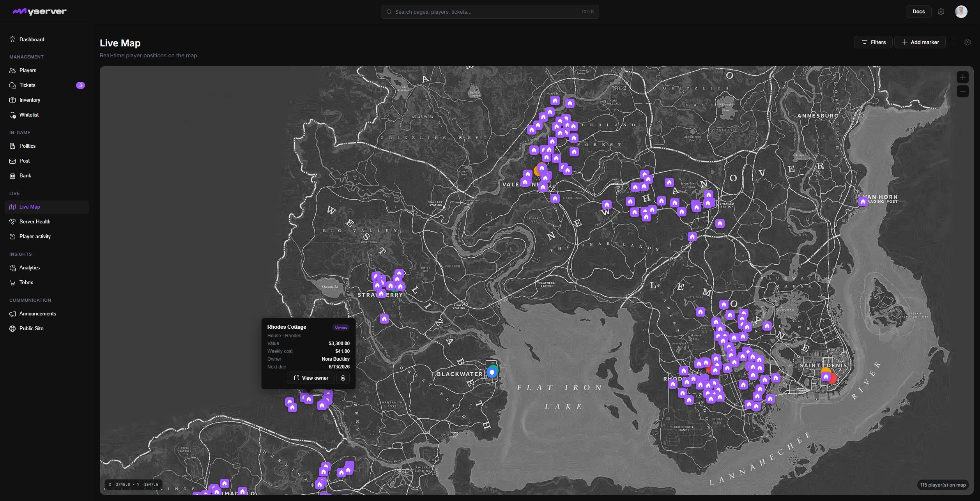Zoom out on the map
The height and width of the screenshot is (501, 980).
962,91
